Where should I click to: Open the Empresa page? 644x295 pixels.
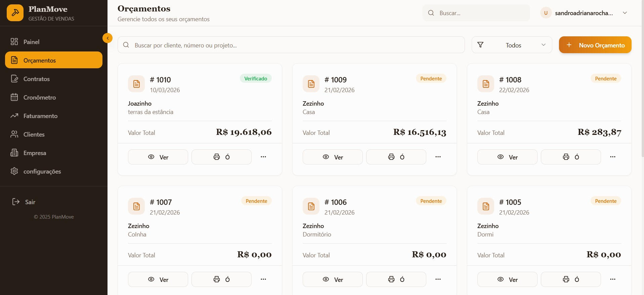tap(35, 153)
